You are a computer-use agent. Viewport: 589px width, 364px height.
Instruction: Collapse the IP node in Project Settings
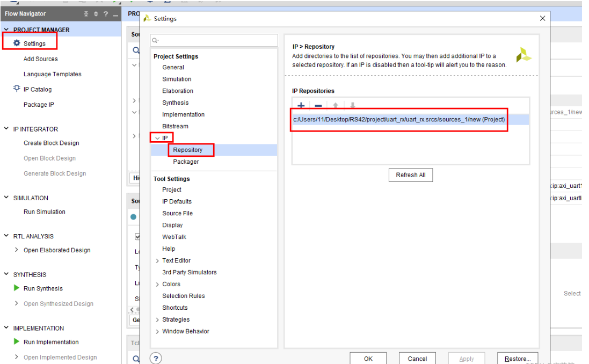tap(157, 138)
